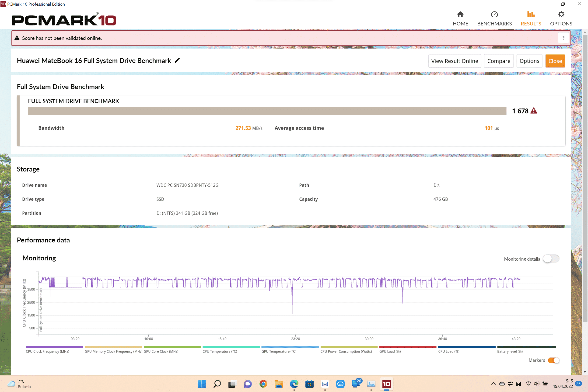588x392 pixels.
Task: Click the pencil icon to rename result
Action: tap(177, 60)
